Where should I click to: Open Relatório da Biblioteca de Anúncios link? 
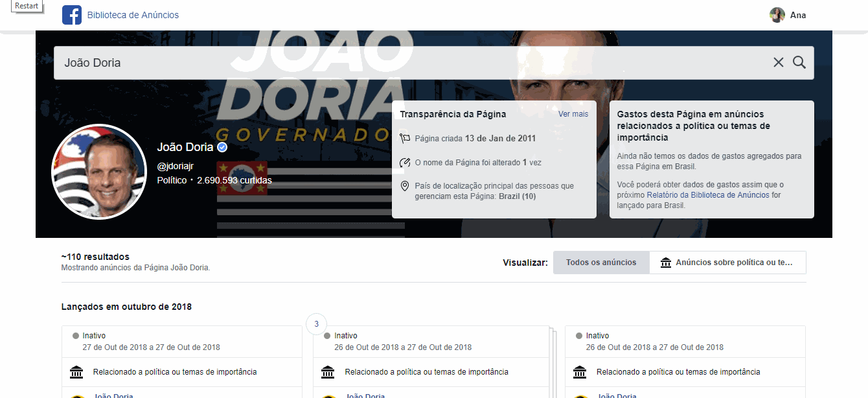click(x=708, y=194)
